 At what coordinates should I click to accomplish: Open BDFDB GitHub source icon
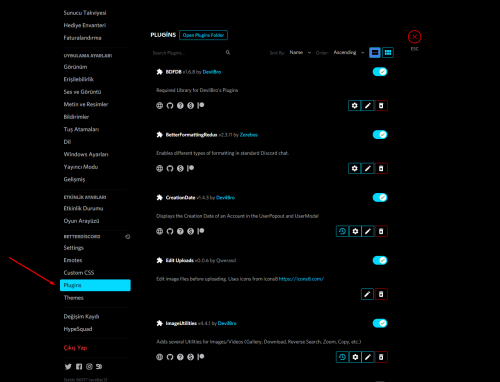tap(170, 106)
